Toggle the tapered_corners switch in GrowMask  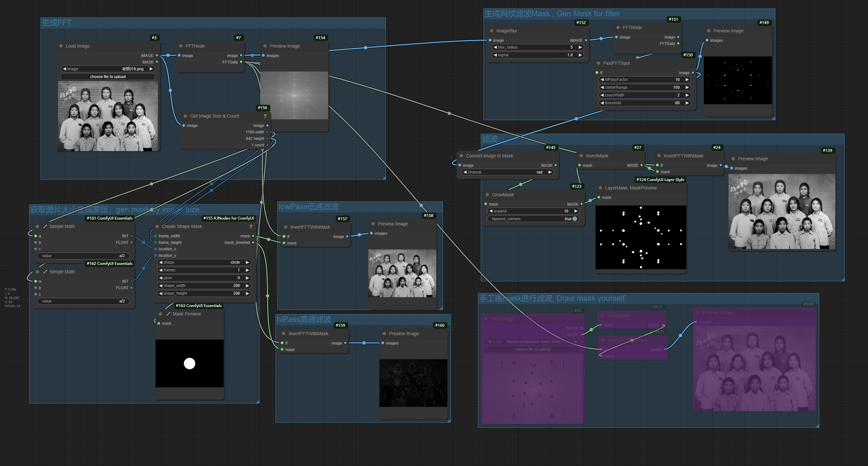[575, 219]
